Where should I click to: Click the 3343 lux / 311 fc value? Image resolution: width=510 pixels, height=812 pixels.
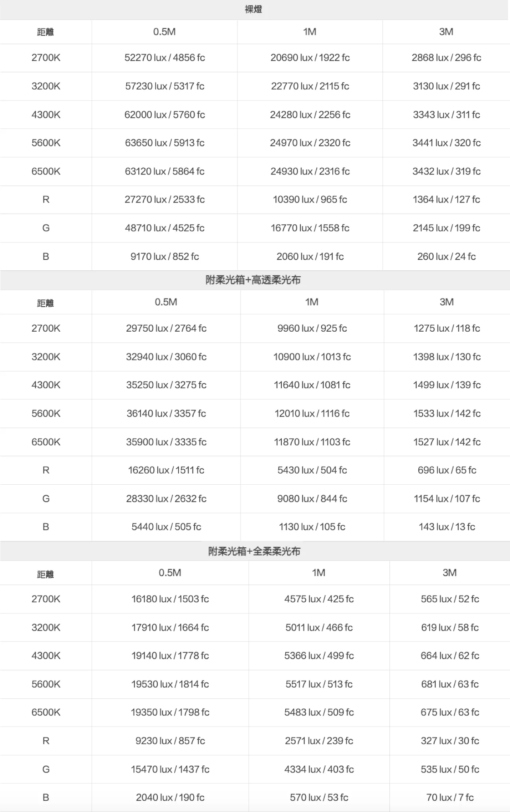tap(446, 115)
